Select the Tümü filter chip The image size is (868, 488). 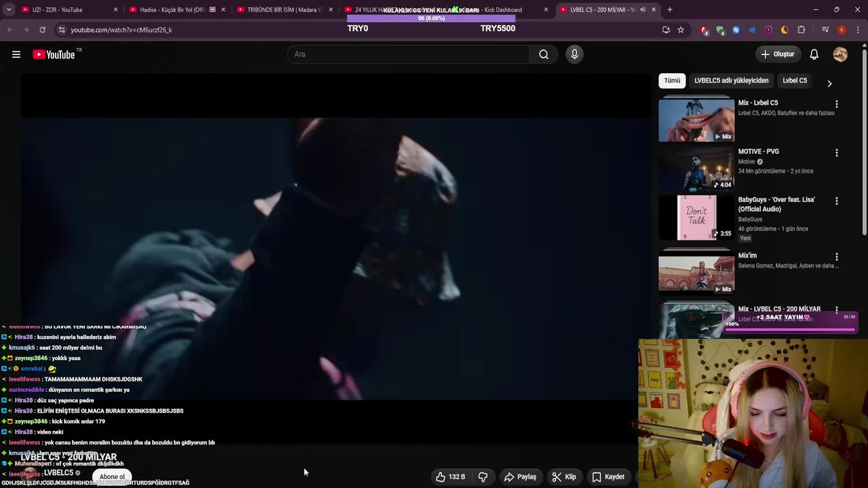click(x=672, y=81)
